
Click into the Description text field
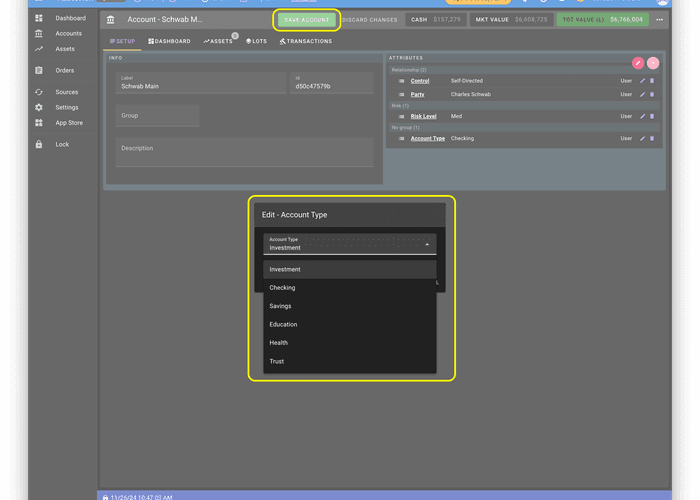pos(244,152)
